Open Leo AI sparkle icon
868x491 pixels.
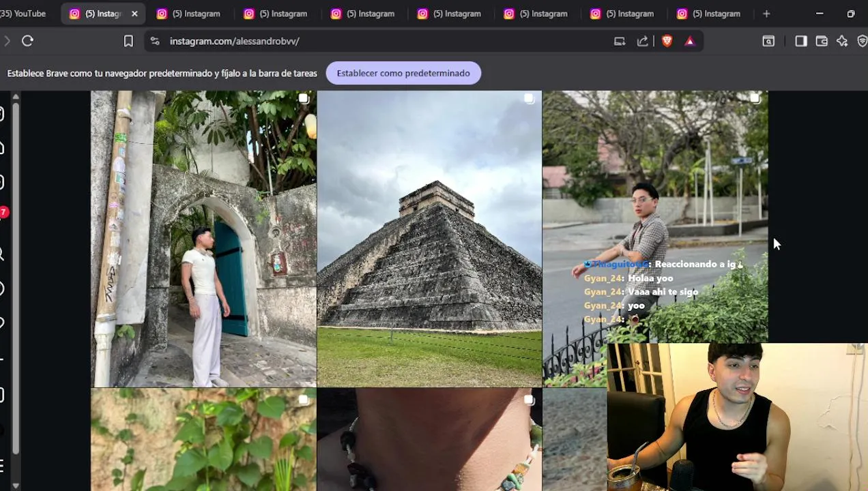point(842,41)
